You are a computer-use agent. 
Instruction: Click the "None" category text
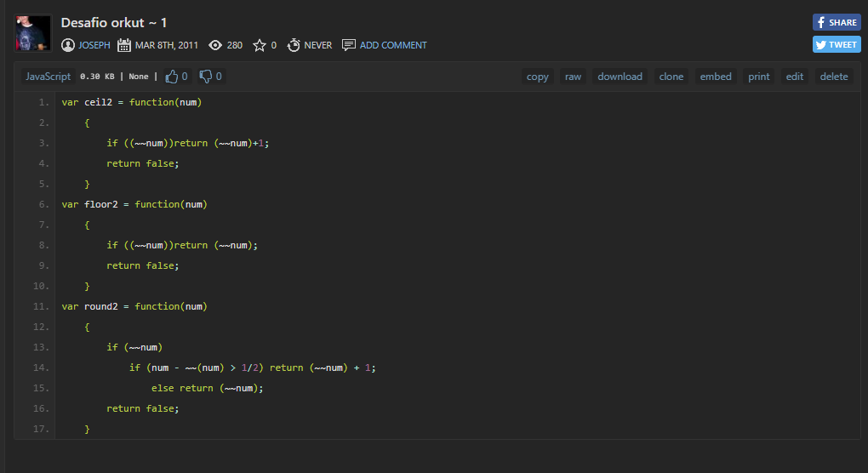[139, 77]
